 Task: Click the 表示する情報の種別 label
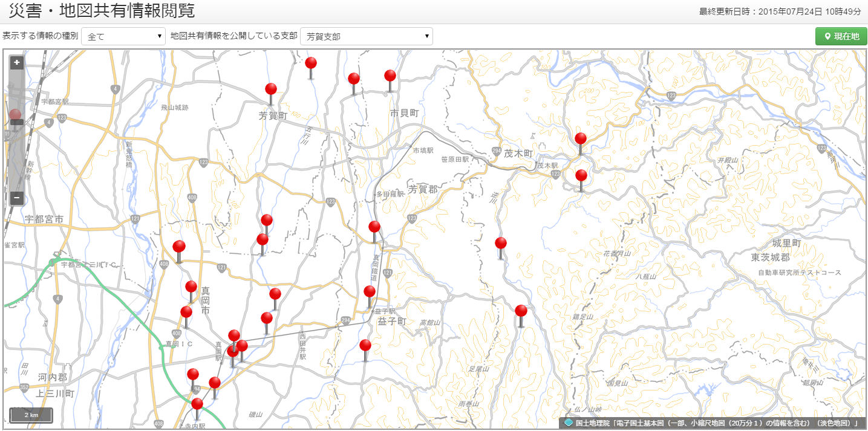click(x=41, y=36)
